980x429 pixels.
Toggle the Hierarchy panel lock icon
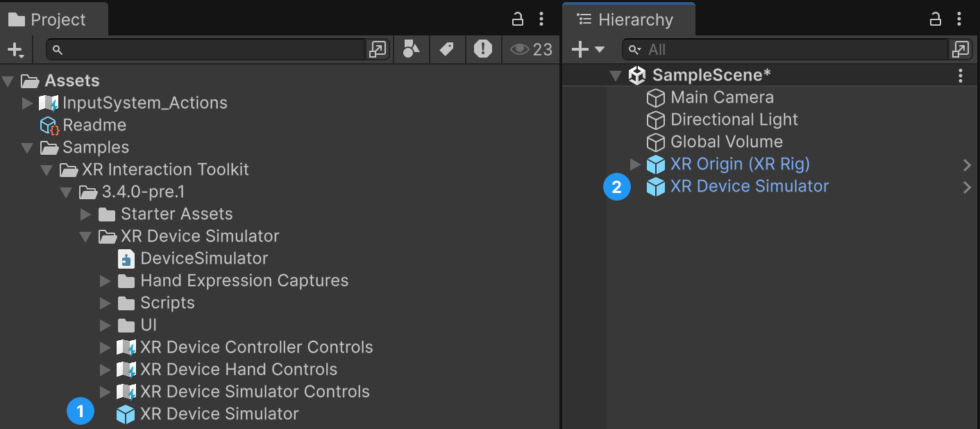[x=936, y=19]
